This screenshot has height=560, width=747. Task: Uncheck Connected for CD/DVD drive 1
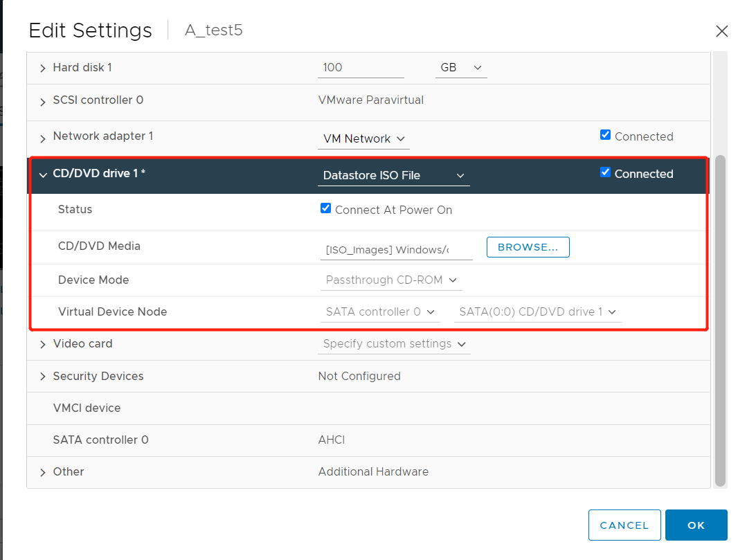tap(605, 172)
